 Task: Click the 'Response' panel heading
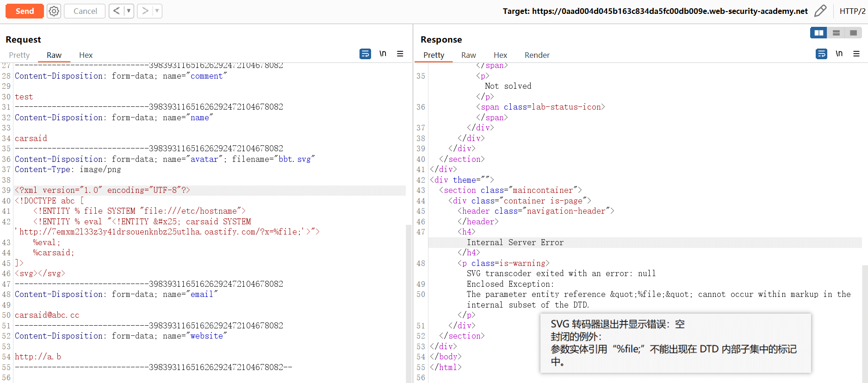tap(441, 39)
